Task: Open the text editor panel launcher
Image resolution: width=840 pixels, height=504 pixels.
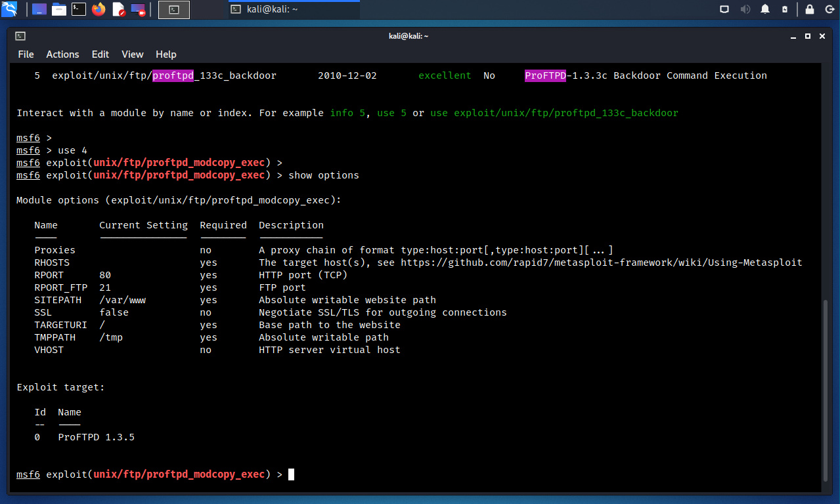Action: click(x=118, y=9)
